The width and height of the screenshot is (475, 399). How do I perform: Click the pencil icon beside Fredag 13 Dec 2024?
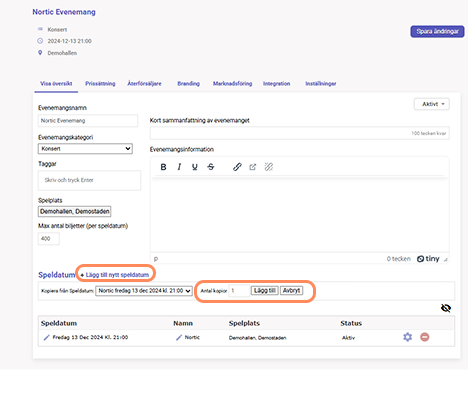pos(46,338)
